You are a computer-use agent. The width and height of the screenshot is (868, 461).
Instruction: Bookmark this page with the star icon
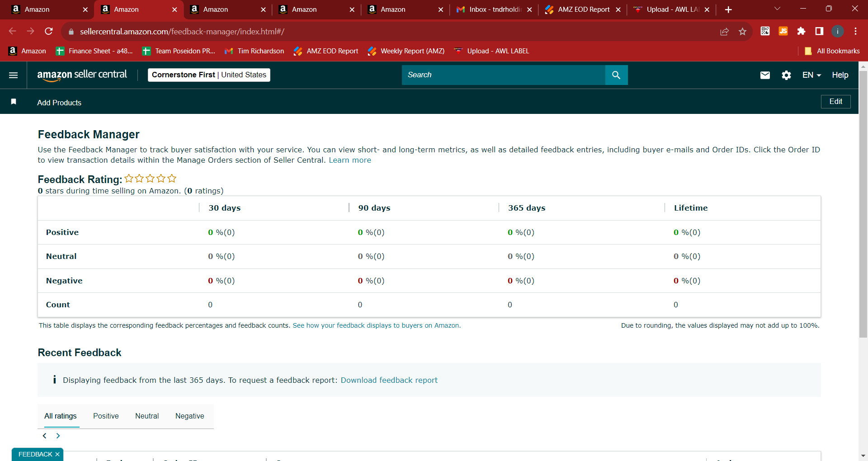742,31
